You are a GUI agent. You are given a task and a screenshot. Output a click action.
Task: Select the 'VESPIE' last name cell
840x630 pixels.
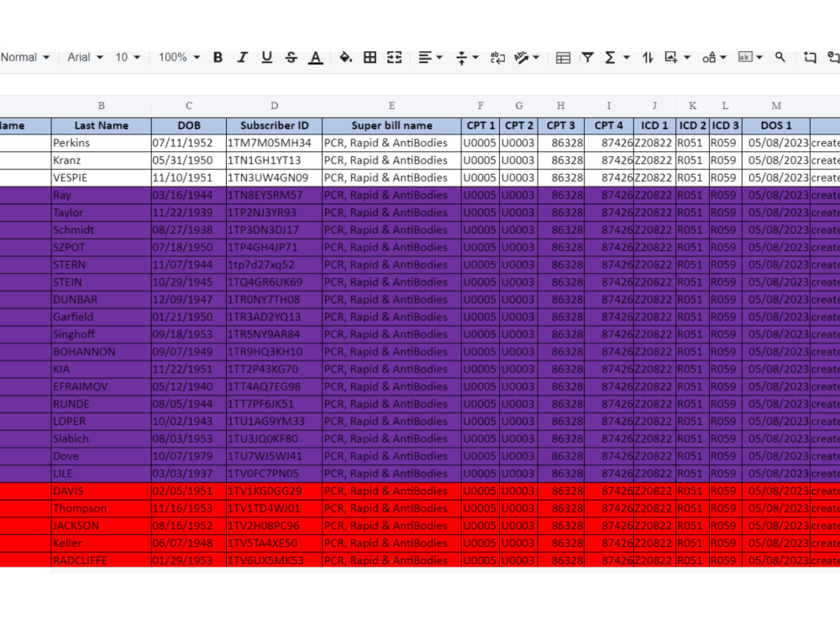[x=102, y=178]
